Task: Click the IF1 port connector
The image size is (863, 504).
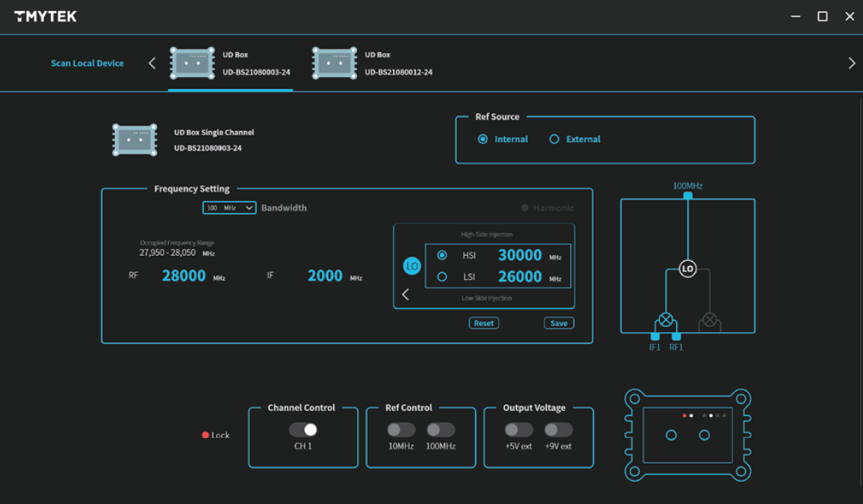Action: (655, 336)
